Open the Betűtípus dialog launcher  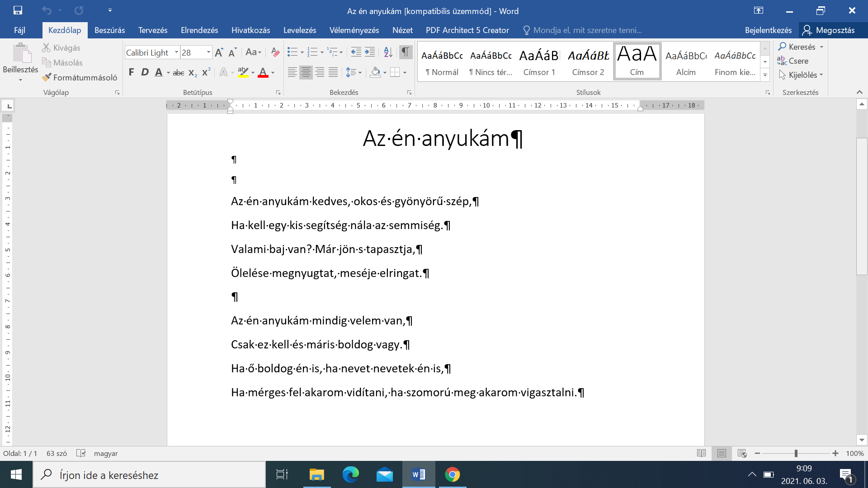pos(278,93)
